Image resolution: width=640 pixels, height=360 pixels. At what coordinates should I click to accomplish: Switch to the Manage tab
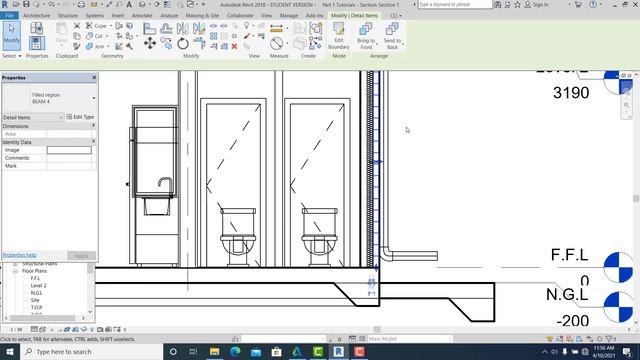click(x=289, y=16)
